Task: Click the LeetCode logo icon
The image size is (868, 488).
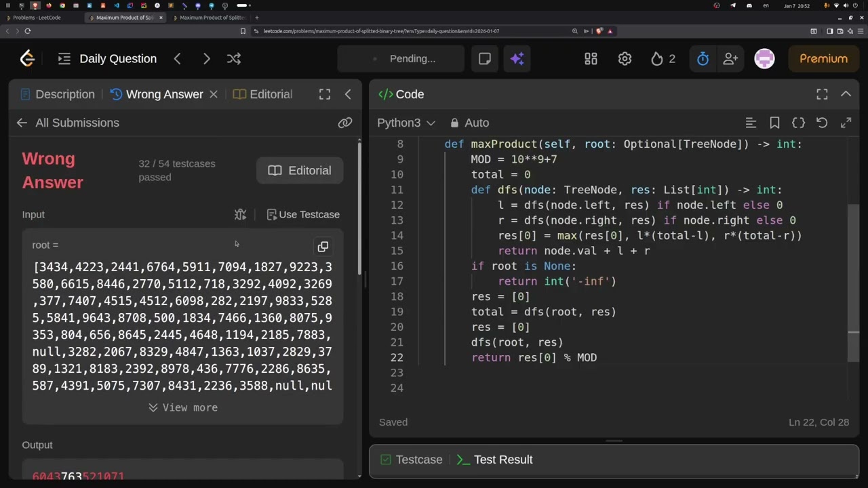Action: coord(27,59)
